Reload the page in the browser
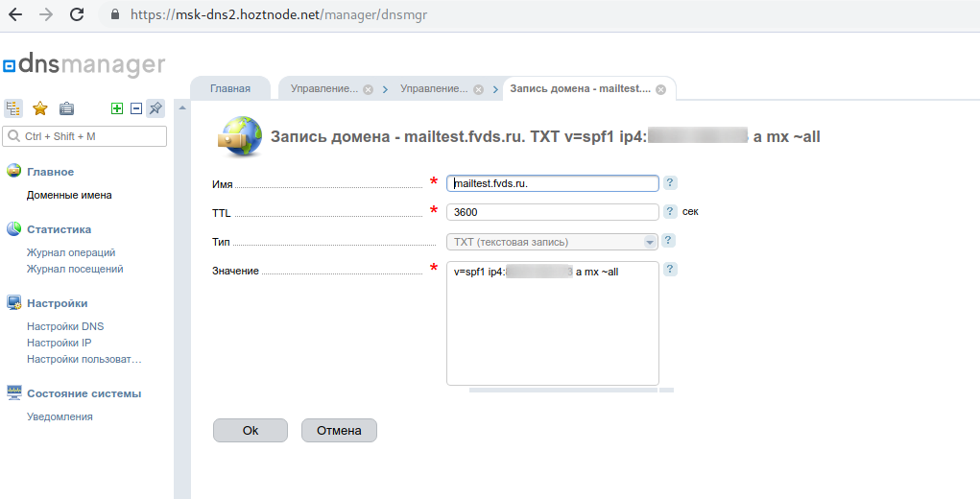The width and height of the screenshot is (980, 499). [77, 14]
